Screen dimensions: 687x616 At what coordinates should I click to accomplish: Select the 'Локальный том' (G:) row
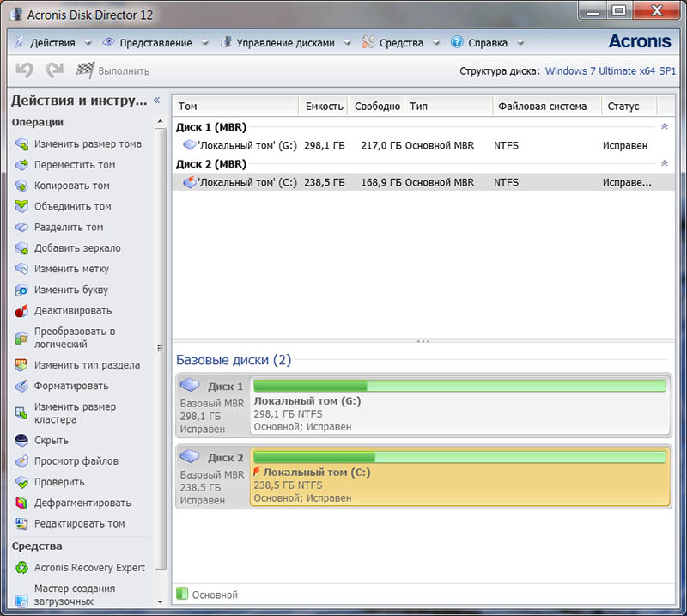(x=423, y=145)
